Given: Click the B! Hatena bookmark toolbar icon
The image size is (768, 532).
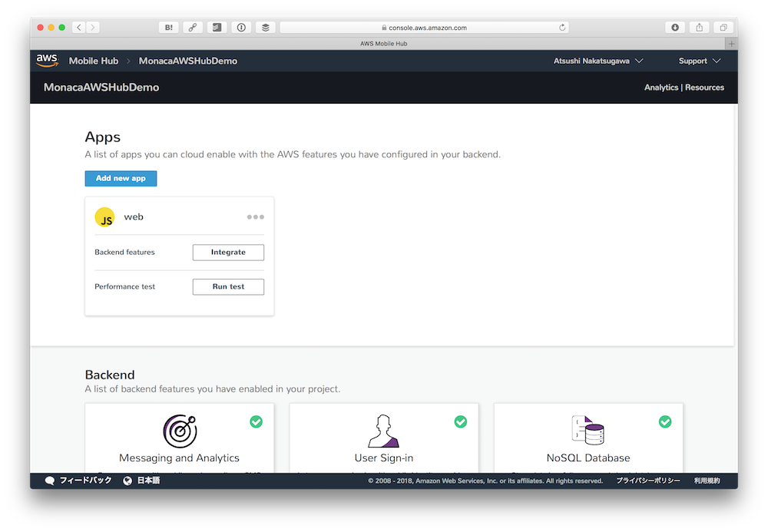Looking at the screenshot, I should point(168,28).
